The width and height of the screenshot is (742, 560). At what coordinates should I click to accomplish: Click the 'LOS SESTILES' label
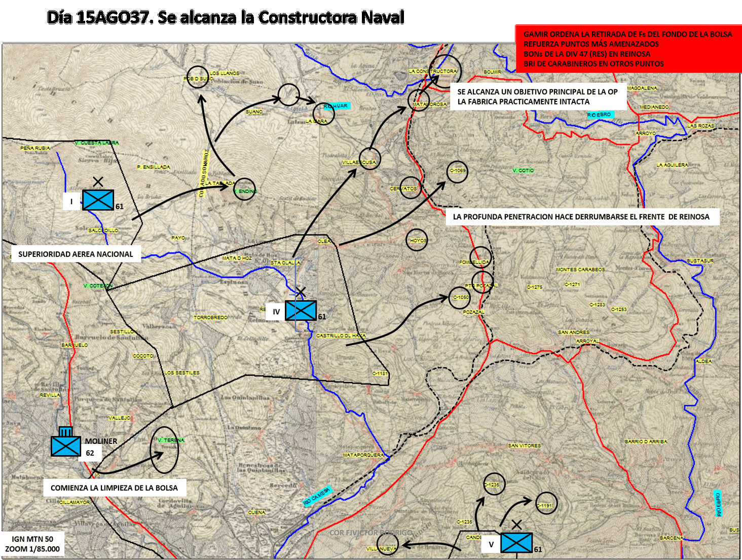[x=182, y=372]
